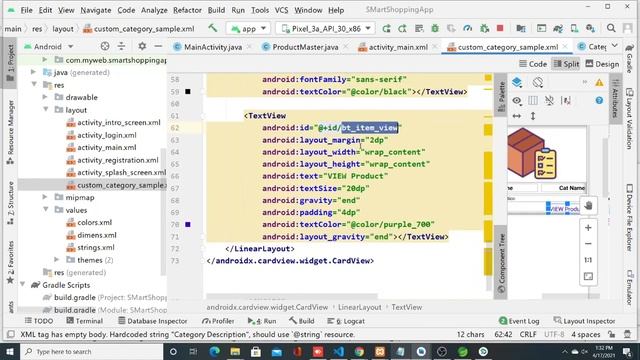Expand the drawable folder
The image size is (640, 360).
(x=45, y=97)
